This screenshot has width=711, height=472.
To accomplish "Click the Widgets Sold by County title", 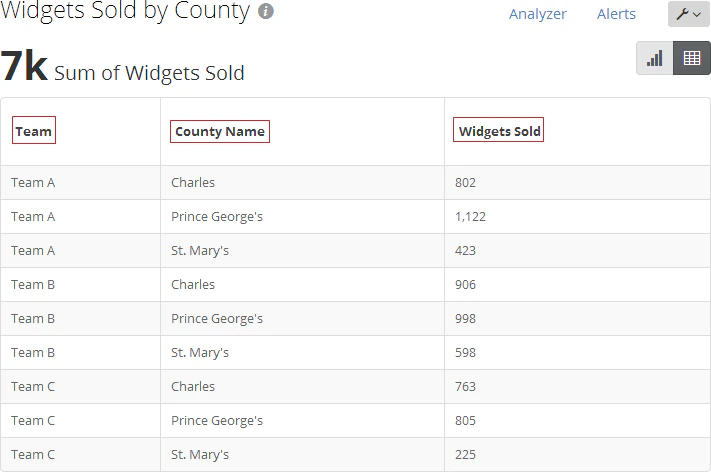I will (125, 11).
